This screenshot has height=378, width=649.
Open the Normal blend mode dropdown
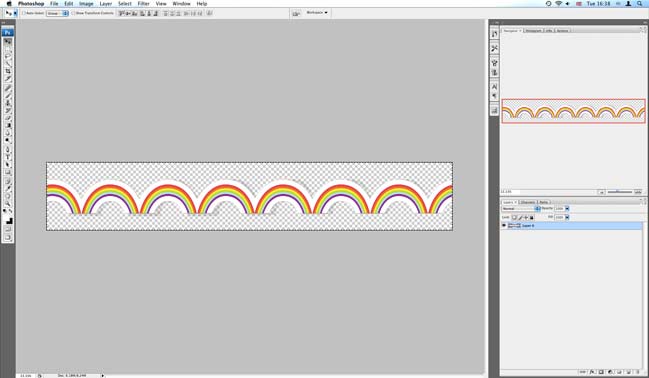pyautogui.click(x=521, y=209)
